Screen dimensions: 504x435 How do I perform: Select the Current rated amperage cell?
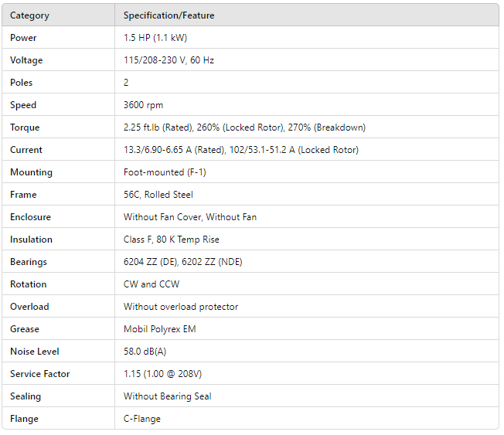click(x=240, y=150)
